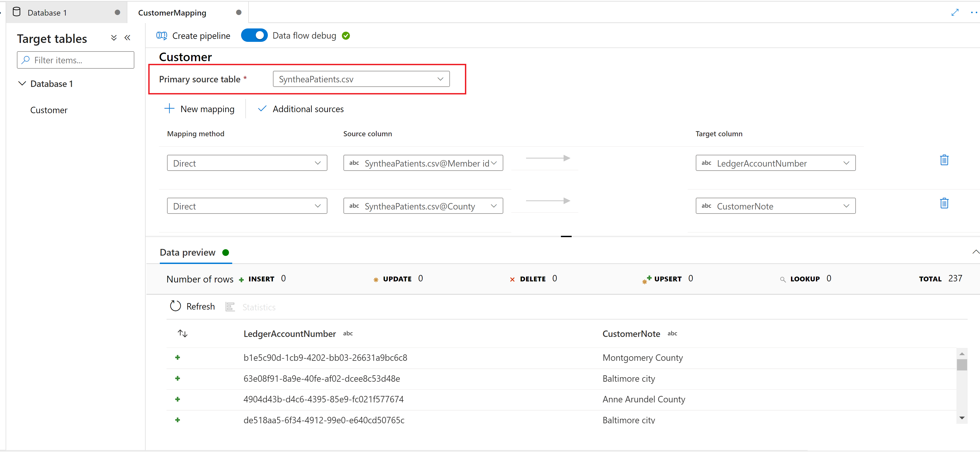Click the New mapping plus icon
Screen dimensions: 980x452
pyautogui.click(x=168, y=109)
